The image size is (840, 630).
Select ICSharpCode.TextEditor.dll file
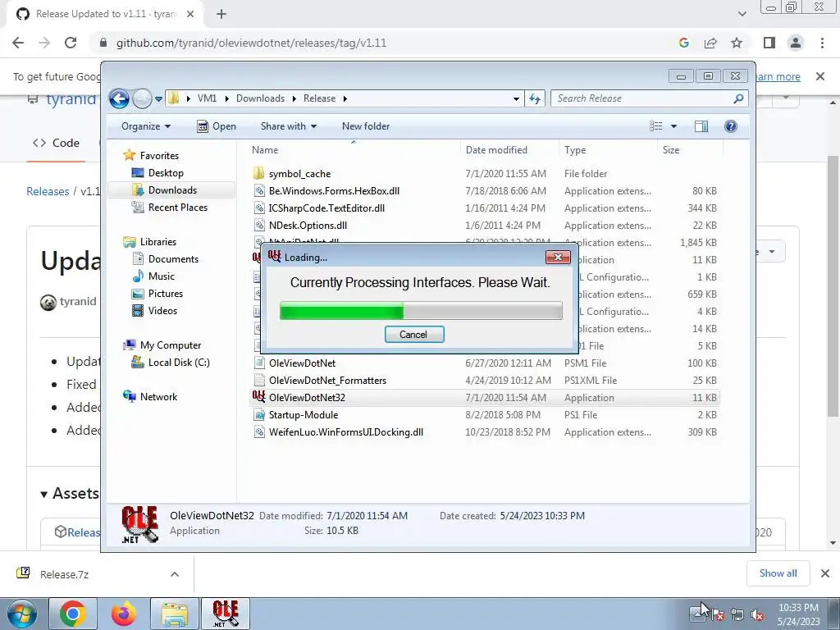(326, 208)
